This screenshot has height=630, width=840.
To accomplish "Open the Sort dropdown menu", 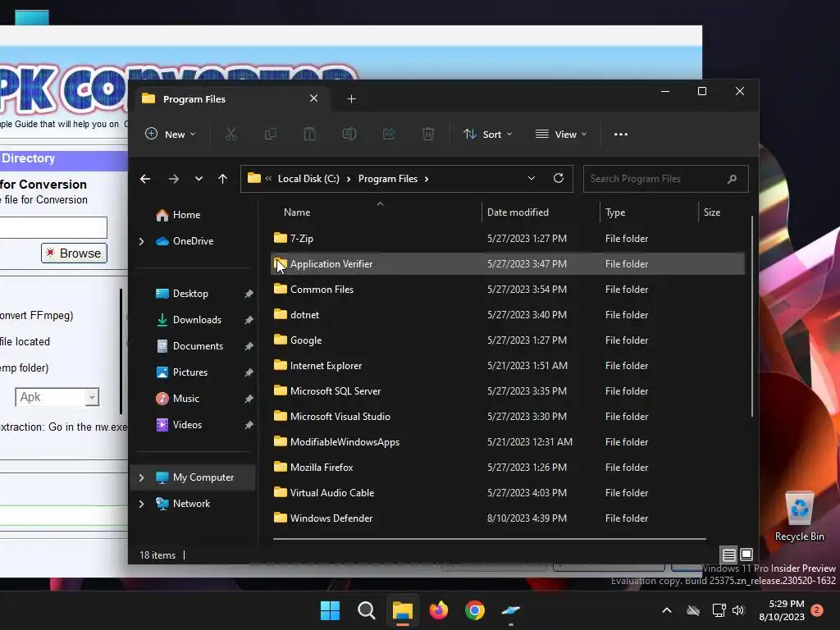I will click(x=487, y=134).
